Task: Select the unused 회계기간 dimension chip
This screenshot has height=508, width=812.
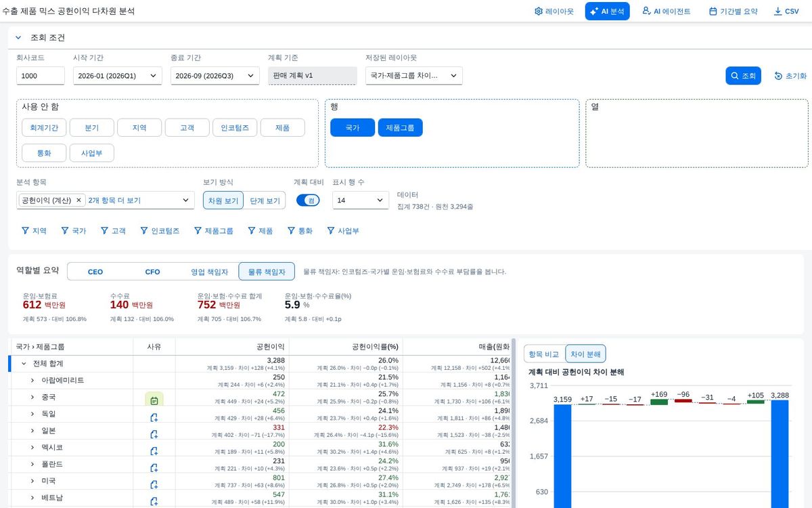Action: coord(44,127)
